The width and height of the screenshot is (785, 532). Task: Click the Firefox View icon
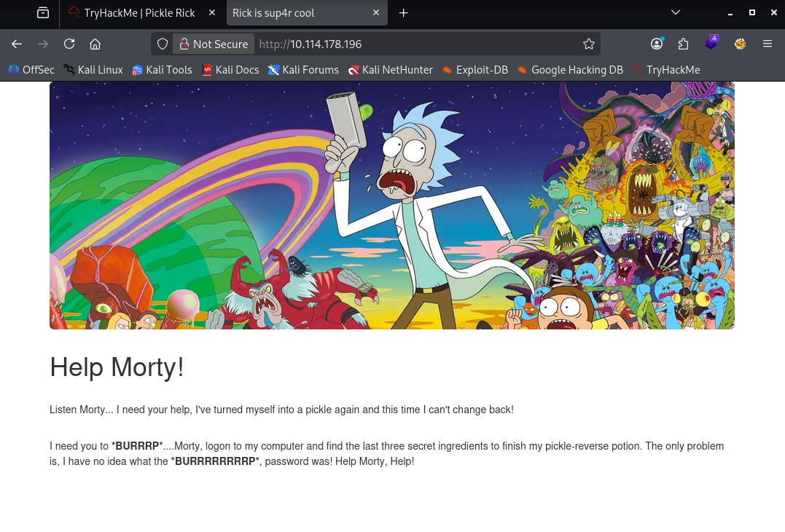click(x=43, y=13)
